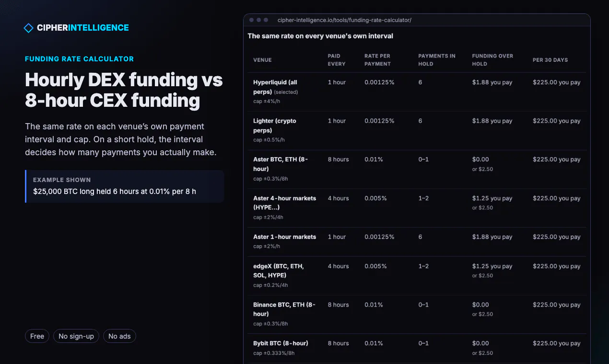Click '1–2' payments in Aster 4-hour row
Image resolution: width=609 pixels, height=364 pixels.
coord(423,198)
